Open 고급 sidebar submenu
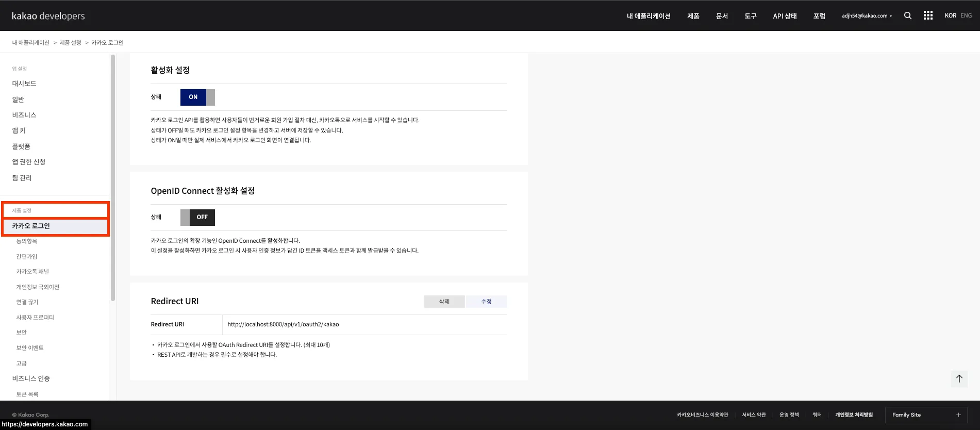 pyautogui.click(x=22, y=363)
